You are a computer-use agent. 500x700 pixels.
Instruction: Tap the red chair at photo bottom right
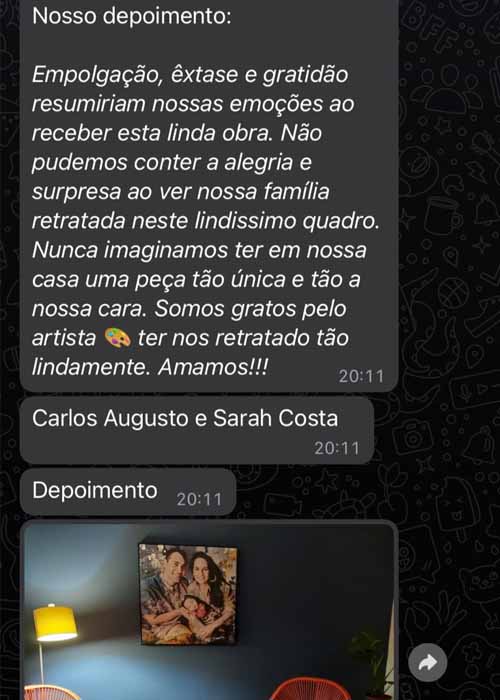pos(310,689)
